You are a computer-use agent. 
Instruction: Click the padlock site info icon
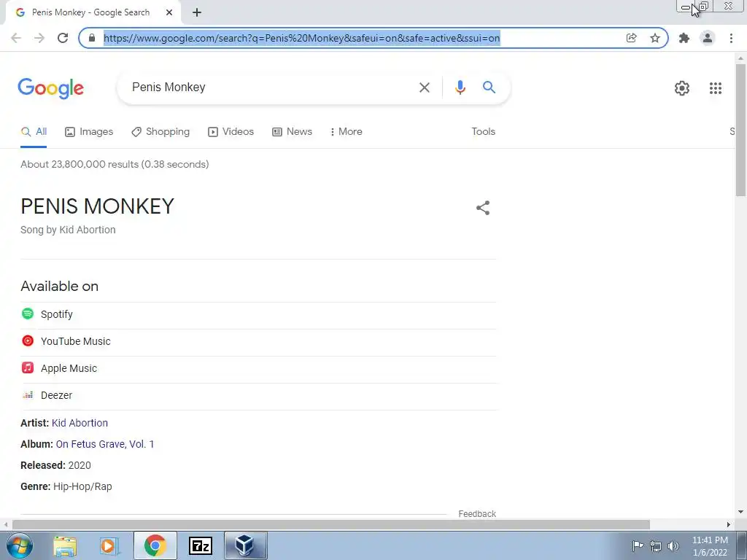click(x=92, y=38)
